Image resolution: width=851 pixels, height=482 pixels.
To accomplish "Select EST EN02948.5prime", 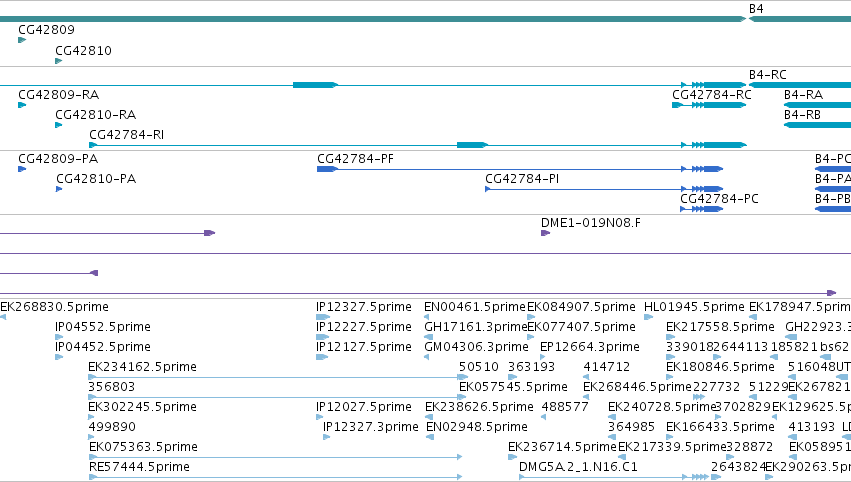I will tap(477, 428).
